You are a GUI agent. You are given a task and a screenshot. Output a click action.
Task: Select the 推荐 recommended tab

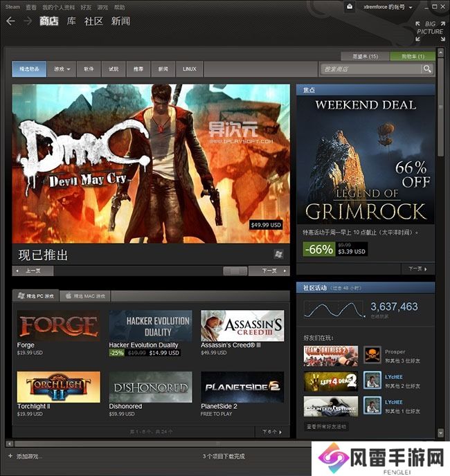tap(138, 69)
